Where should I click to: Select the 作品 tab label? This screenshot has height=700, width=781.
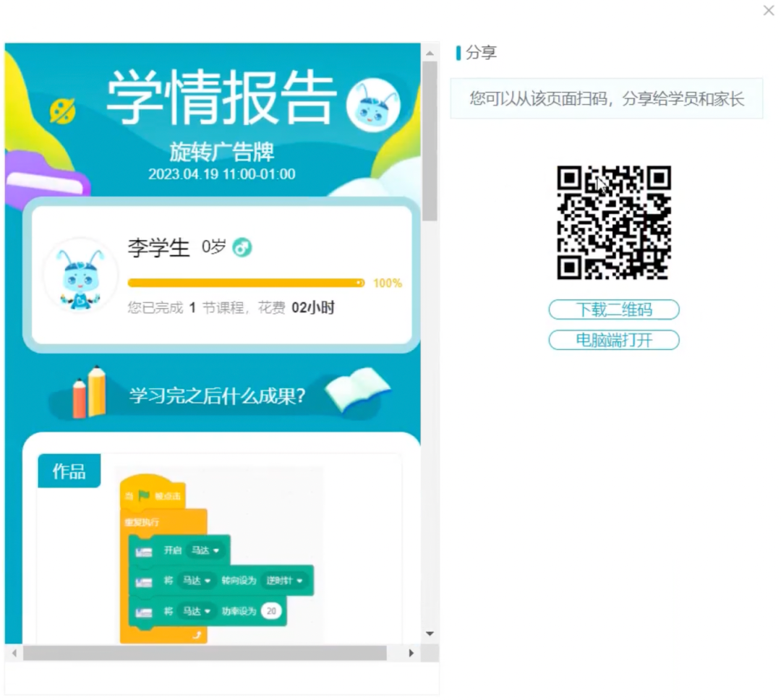(69, 471)
